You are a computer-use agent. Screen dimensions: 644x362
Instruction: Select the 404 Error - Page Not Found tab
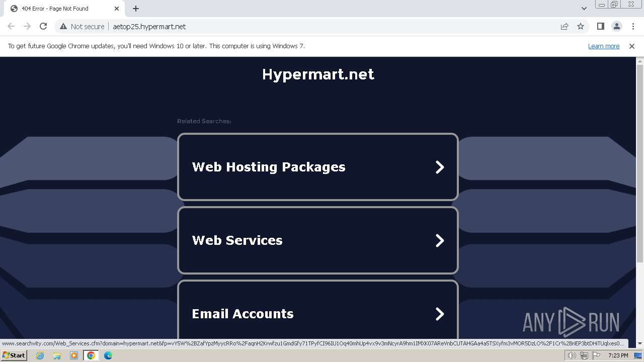(64, 9)
